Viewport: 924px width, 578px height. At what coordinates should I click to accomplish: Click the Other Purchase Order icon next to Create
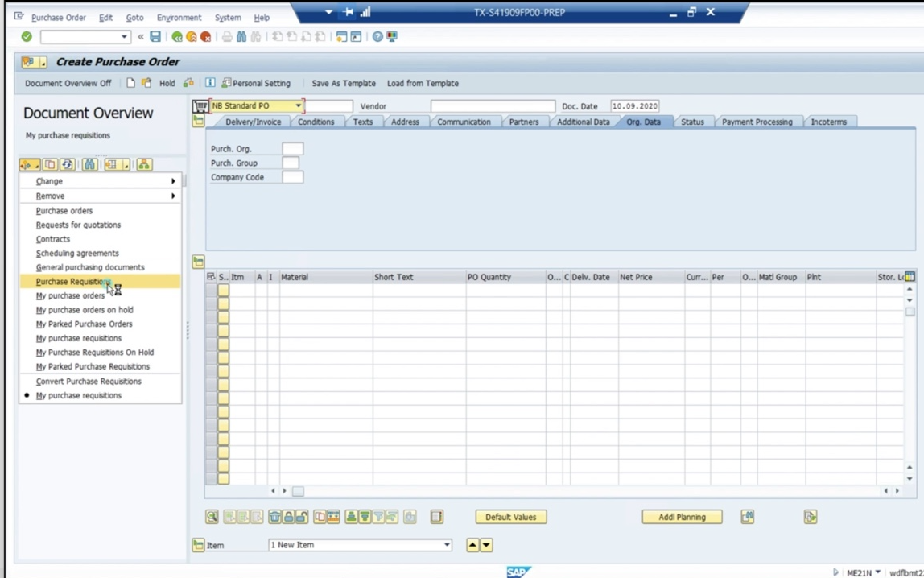pos(146,83)
